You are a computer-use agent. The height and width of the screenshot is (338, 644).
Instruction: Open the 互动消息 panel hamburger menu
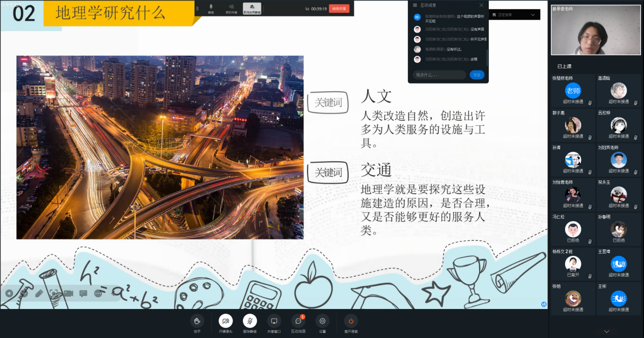tap(415, 5)
